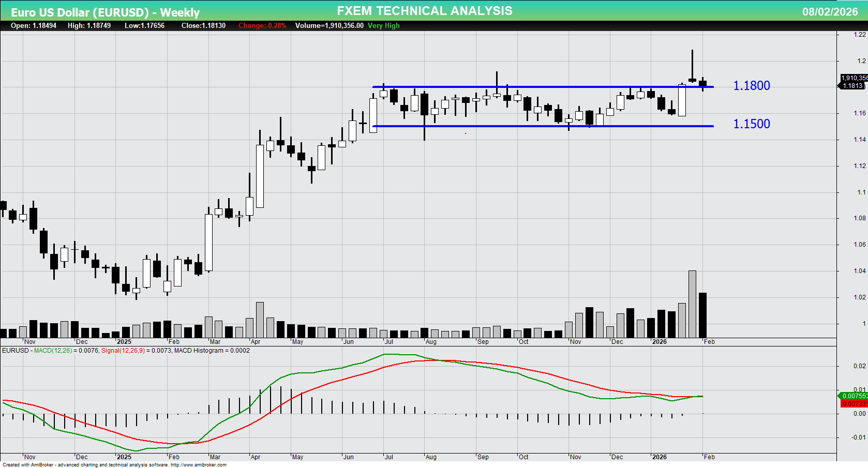Click the Close price value in info bar
This screenshot has width=868, height=468.
[203, 26]
